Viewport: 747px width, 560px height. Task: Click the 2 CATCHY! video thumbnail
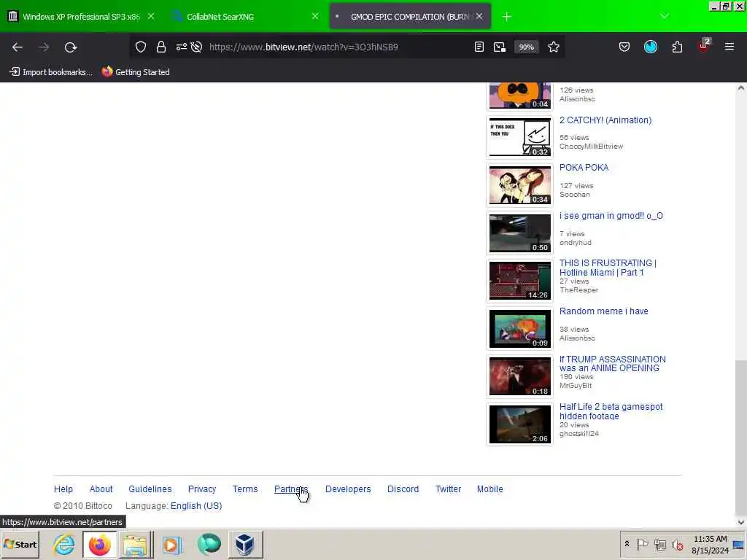point(519,138)
